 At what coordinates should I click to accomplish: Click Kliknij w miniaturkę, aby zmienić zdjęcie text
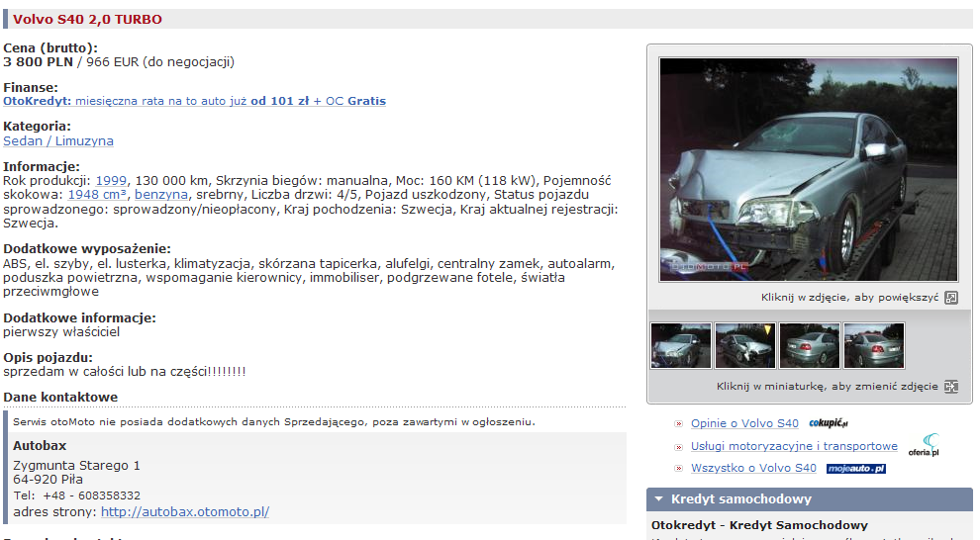(828, 387)
